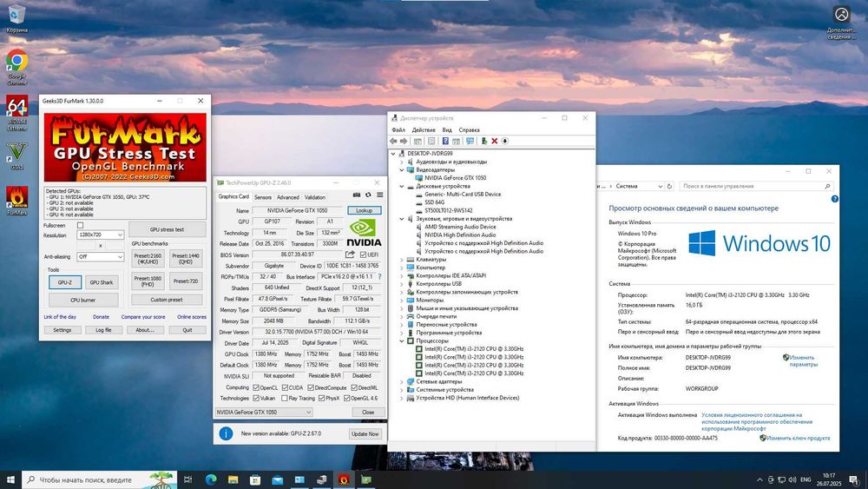This screenshot has height=489, width=868.
Task: Toggle the Ray Tracing checkbox in GPU-Z
Action: click(x=285, y=398)
